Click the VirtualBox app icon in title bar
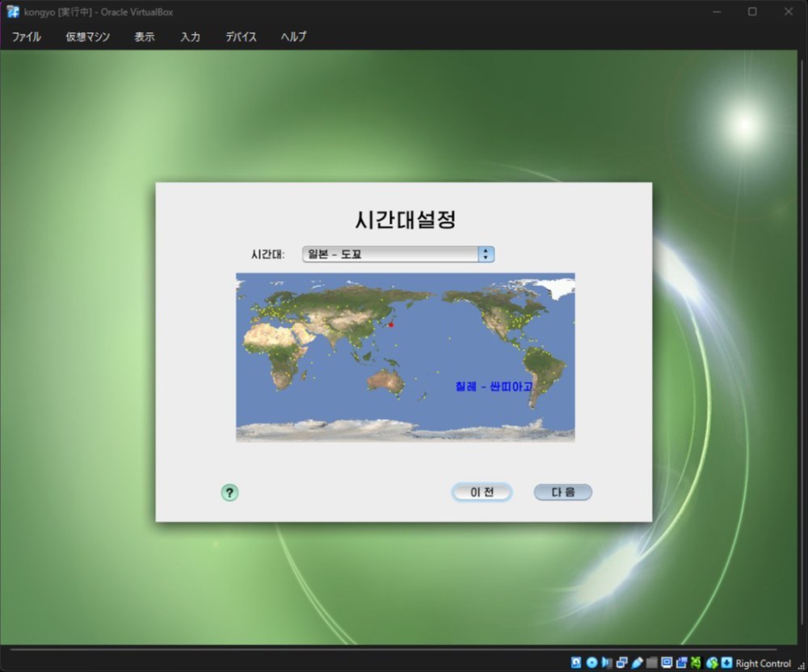The width and height of the screenshot is (808, 672). (12, 12)
